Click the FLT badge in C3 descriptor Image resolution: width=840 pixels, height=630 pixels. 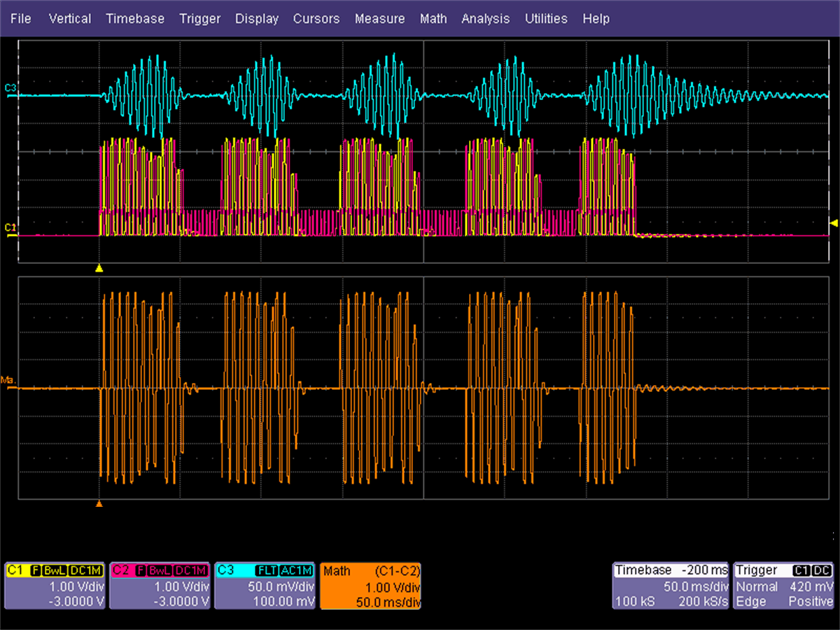266,570
